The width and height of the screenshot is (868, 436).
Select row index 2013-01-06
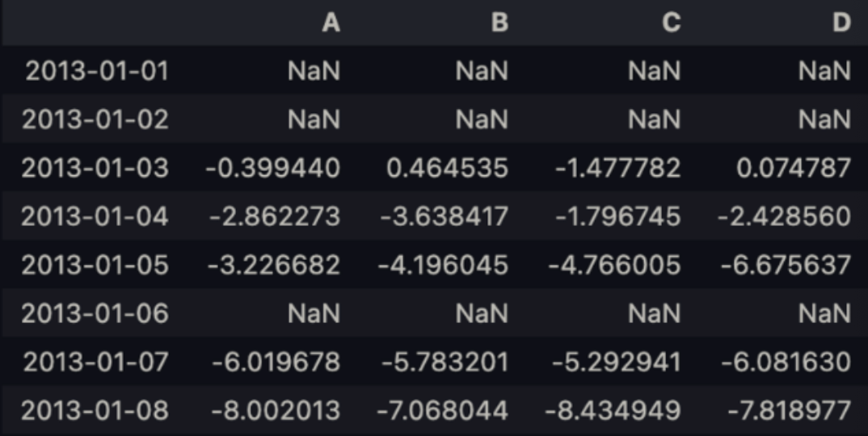(95, 313)
